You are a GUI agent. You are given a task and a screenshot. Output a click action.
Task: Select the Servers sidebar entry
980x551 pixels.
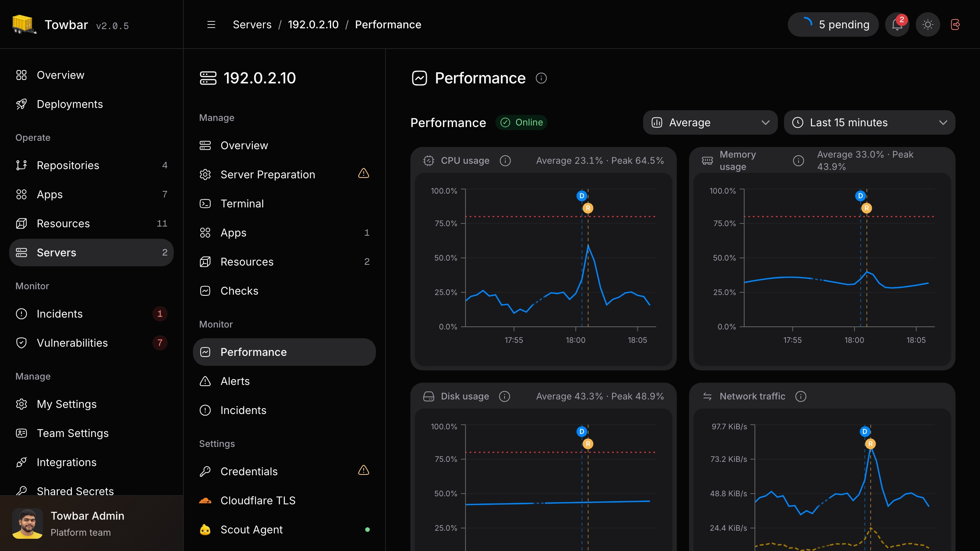(91, 253)
